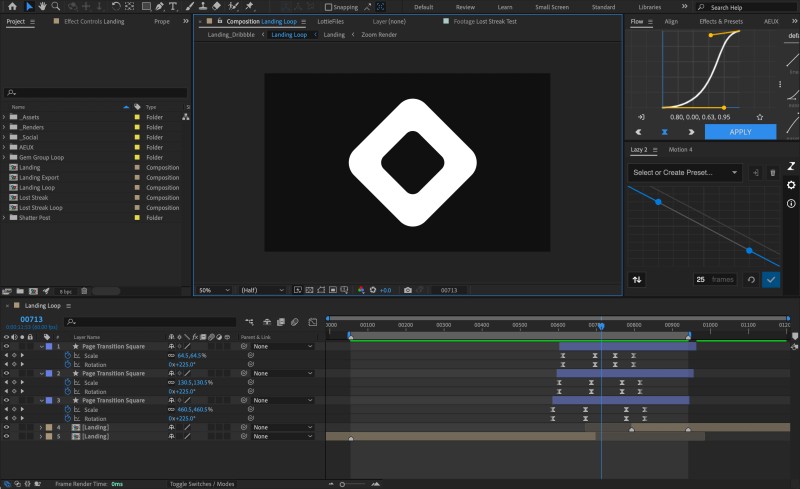Expand the _Assets folder
The height and width of the screenshot is (489, 800).
[x=4, y=117]
